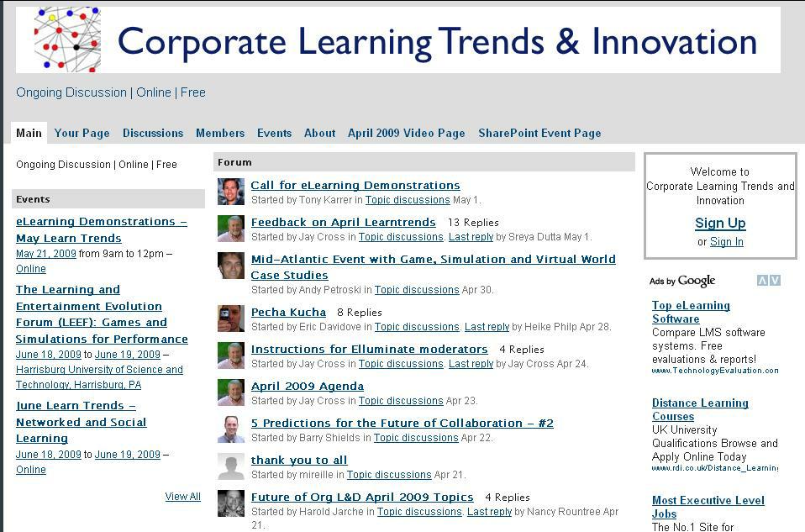This screenshot has width=805, height=532.
Task: Open the Pecha Kucha discussion thread
Action: click(x=289, y=312)
